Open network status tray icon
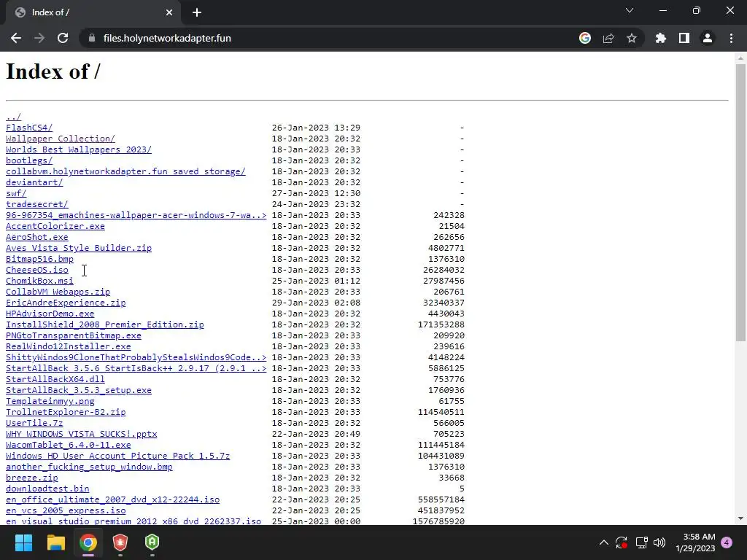 641,542
